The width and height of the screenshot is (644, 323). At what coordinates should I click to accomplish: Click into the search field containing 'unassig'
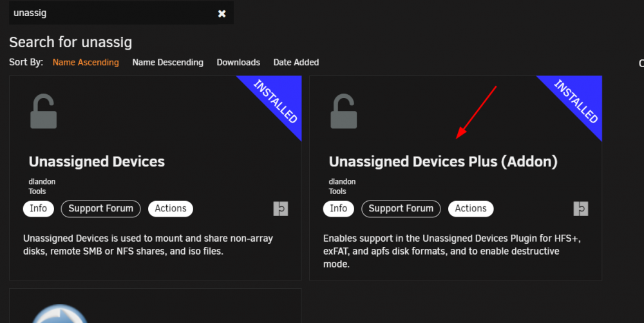(113, 13)
